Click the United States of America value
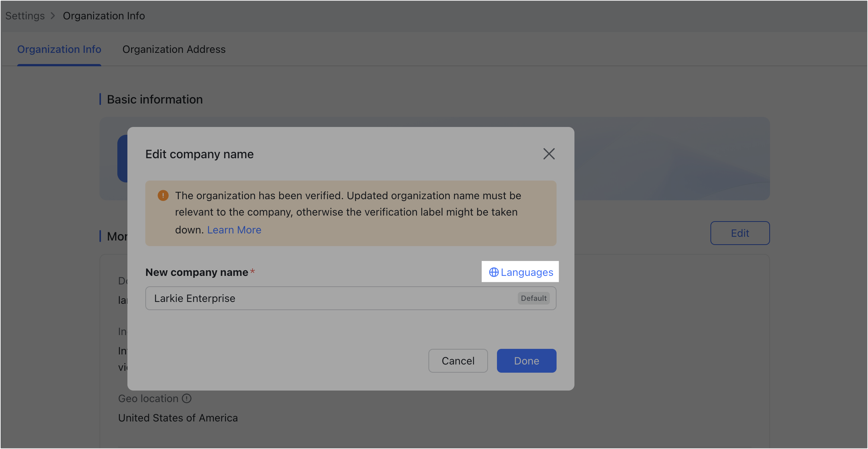This screenshot has width=868, height=449. point(178,418)
